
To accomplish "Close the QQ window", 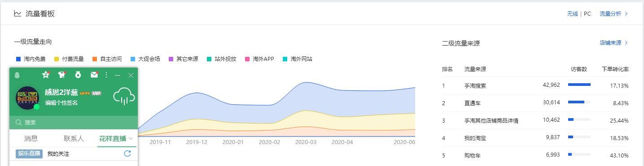I will (x=131, y=75).
